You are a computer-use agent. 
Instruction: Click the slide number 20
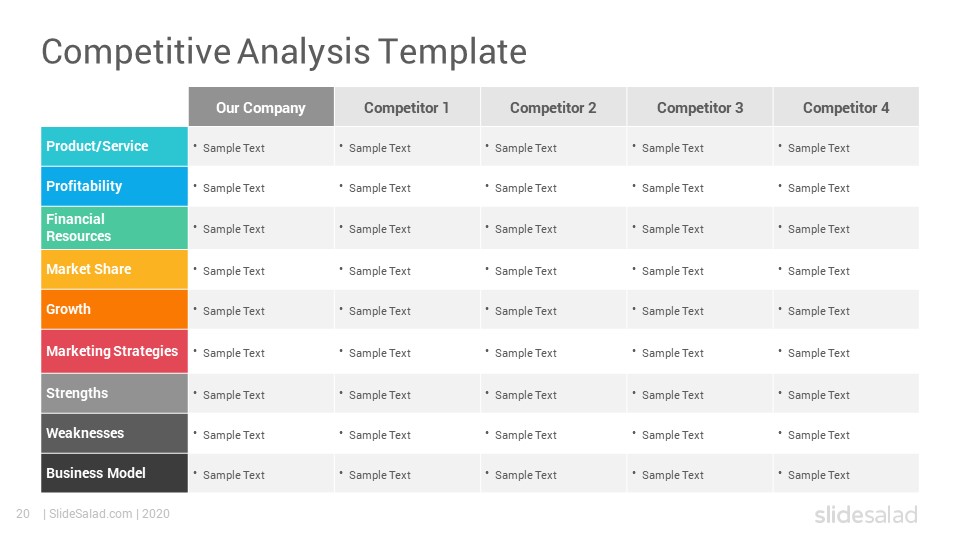[23, 514]
